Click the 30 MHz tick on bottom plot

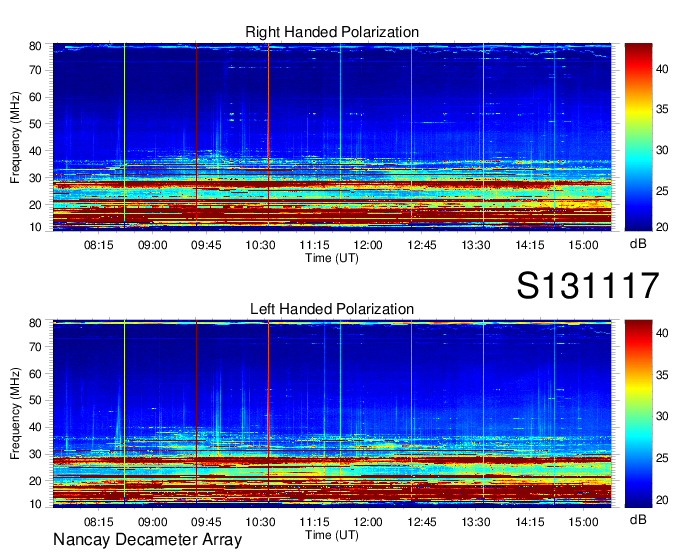[35, 454]
